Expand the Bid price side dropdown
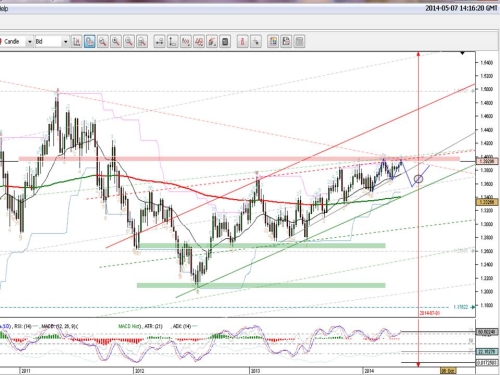Image resolution: width=500 pixels, height=375 pixels. tap(65, 42)
